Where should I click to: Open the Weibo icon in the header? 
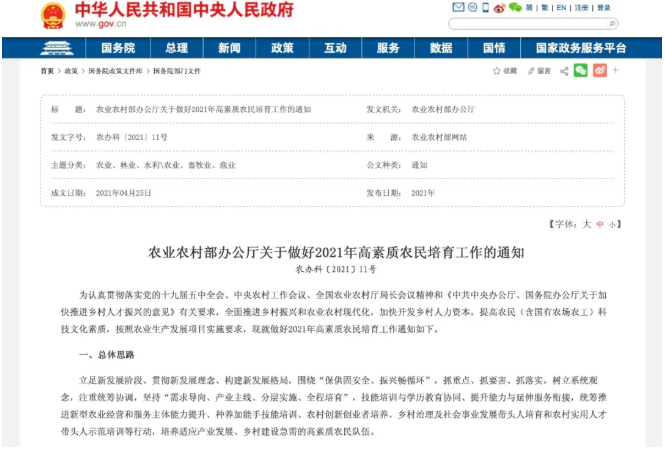pyautogui.click(x=500, y=8)
